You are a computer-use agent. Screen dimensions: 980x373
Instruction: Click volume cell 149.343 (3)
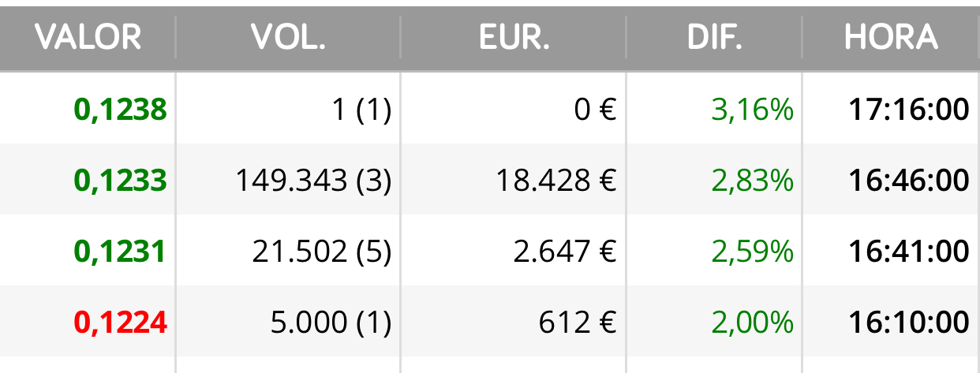point(314,181)
